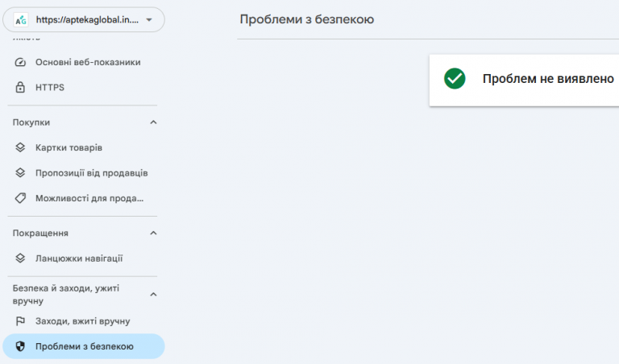Click the Покупки section header text
619x364 pixels.
(x=31, y=122)
